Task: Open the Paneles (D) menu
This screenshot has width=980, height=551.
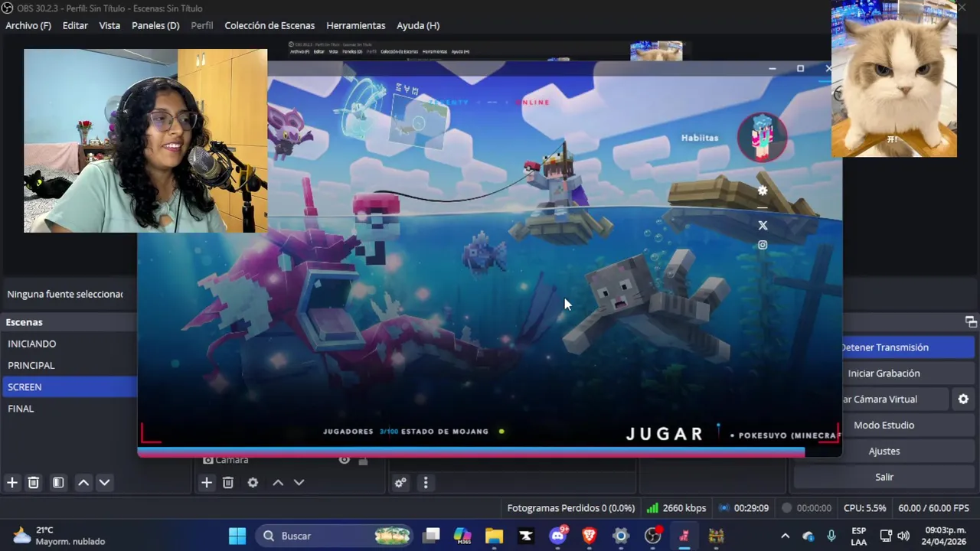Action: [x=155, y=25]
